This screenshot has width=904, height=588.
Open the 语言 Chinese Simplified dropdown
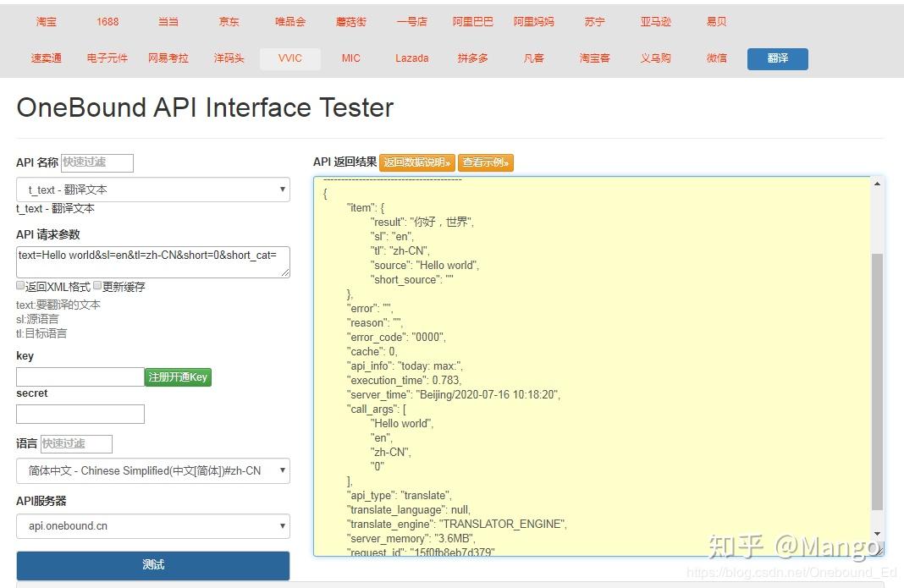pyautogui.click(x=152, y=471)
